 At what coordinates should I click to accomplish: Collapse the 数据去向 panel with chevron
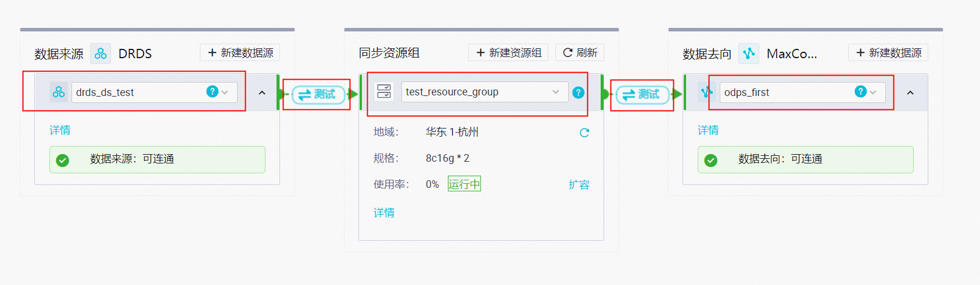pos(910,92)
